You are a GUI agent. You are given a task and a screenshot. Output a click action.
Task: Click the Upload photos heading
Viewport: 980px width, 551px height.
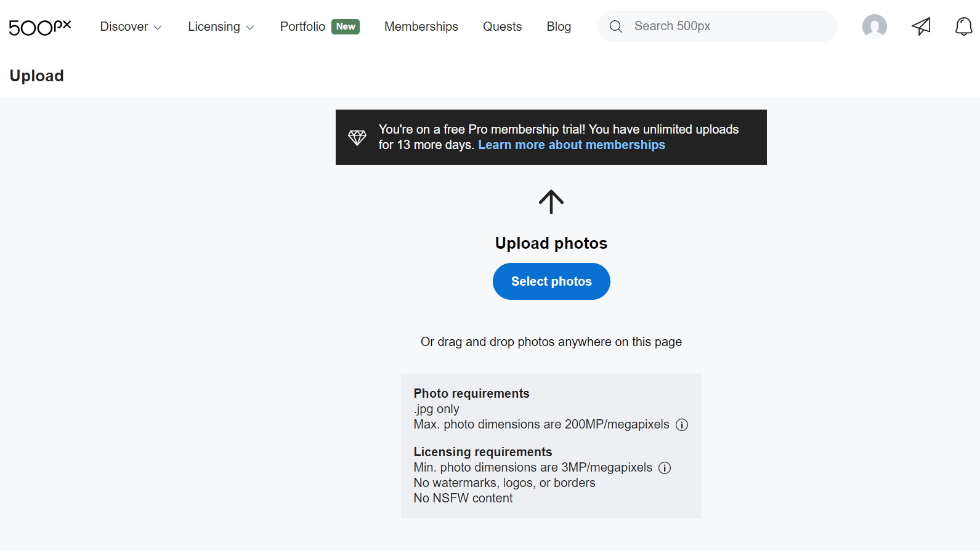pyautogui.click(x=551, y=243)
